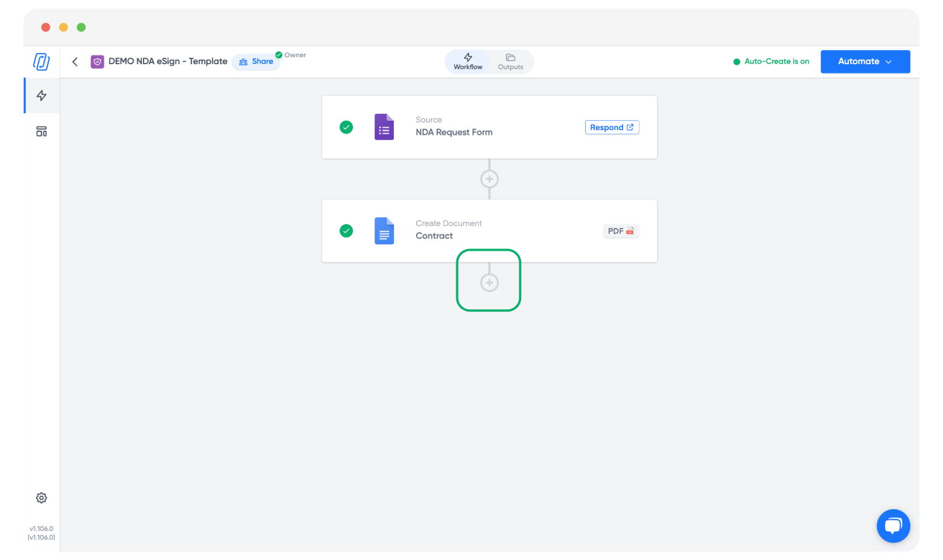
Task: Go back using the left chevron
Action: click(x=75, y=62)
